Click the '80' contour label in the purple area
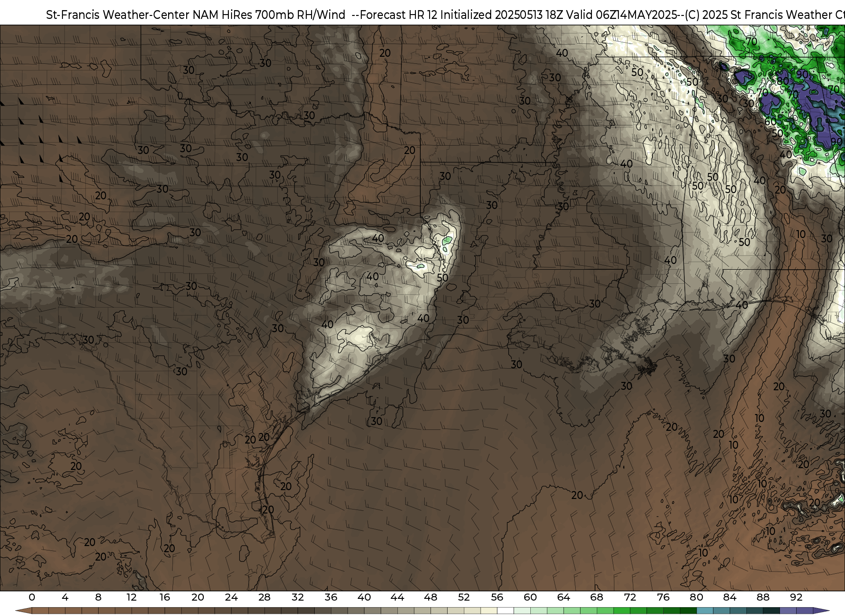 pyautogui.click(x=783, y=81)
